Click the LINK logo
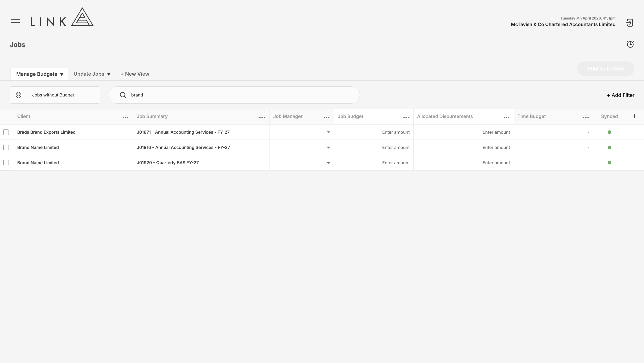644x363 pixels. (62, 17)
